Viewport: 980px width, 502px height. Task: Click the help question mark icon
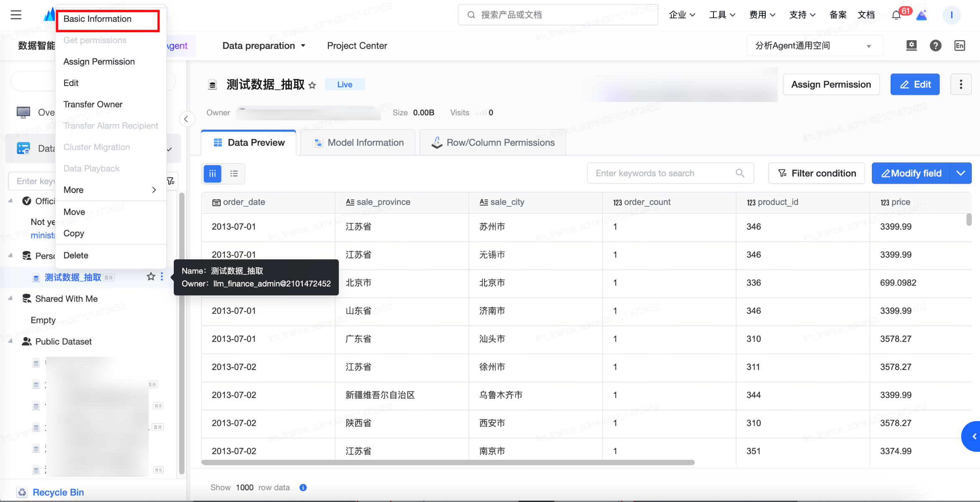pyautogui.click(x=935, y=46)
